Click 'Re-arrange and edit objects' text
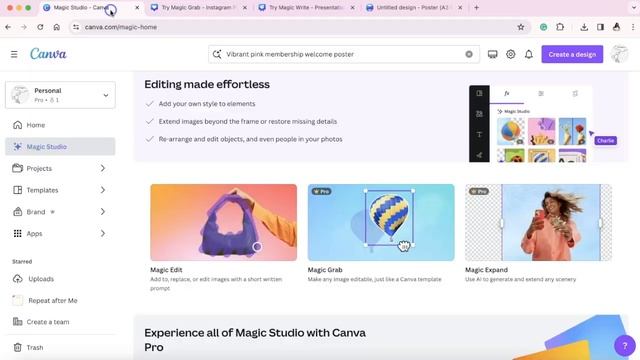640x360 pixels. click(x=251, y=139)
